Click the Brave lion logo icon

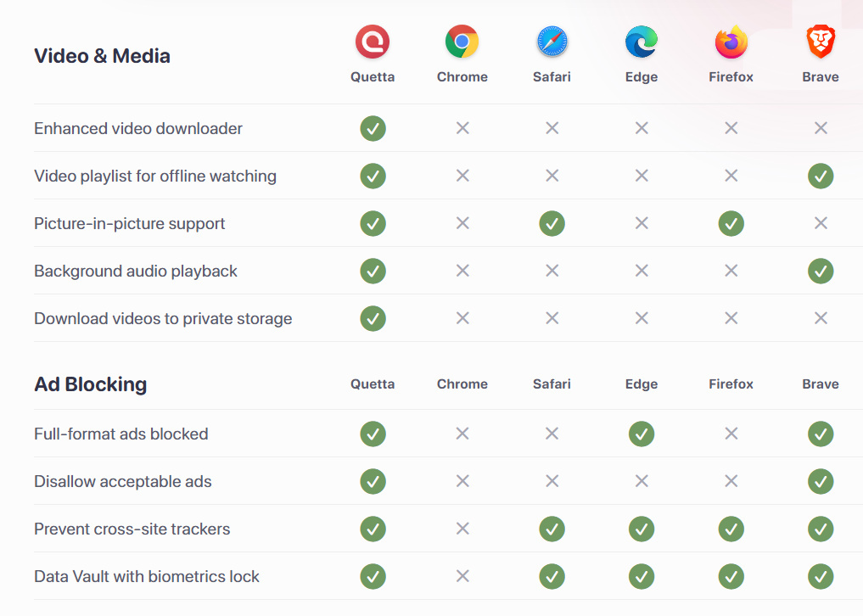point(821,41)
